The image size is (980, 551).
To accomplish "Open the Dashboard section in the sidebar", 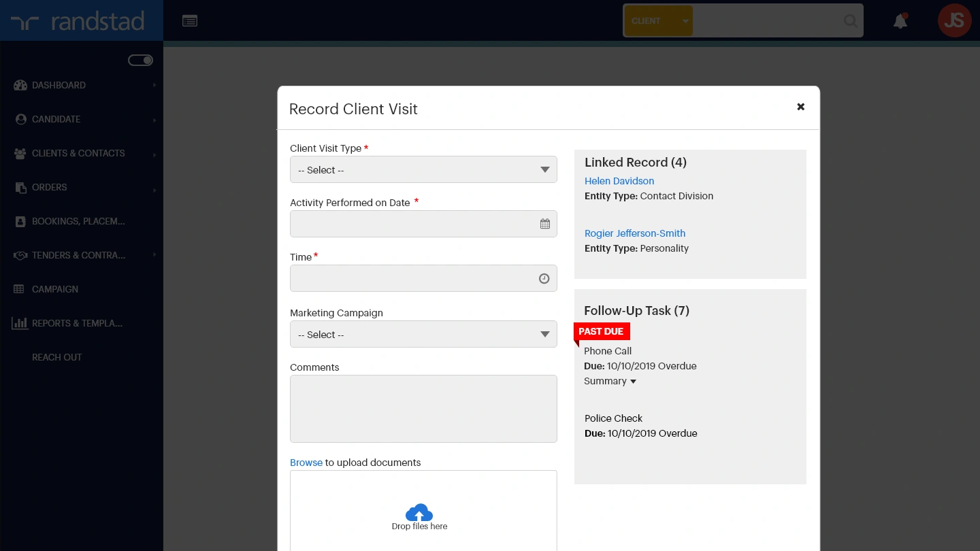I will click(59, 85).
